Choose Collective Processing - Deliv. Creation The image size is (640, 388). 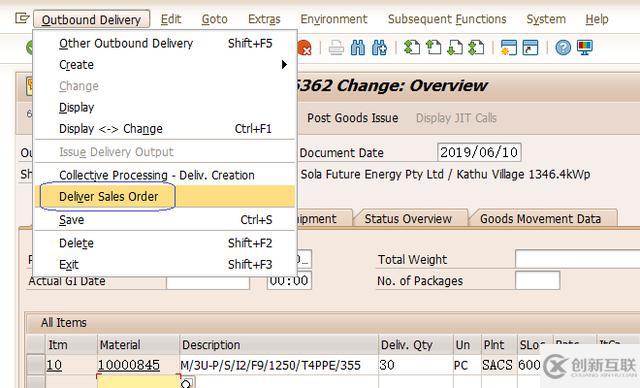tap(165, 175)
